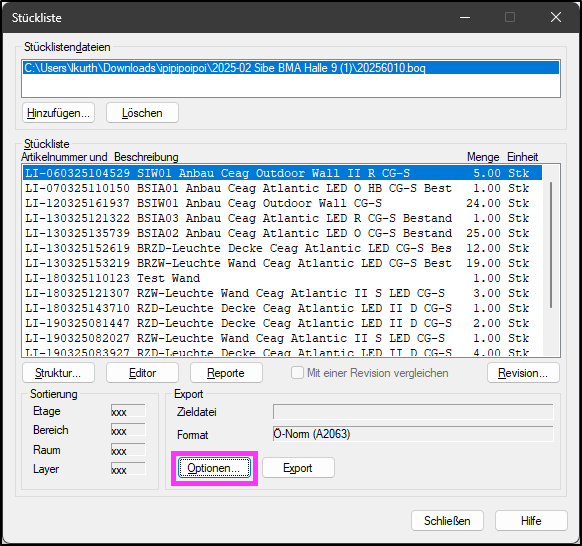The height and width of the screenshot is (546, 582).
Task: Click the 25.00 quantity in BSIA02 row
Action: 483,233
